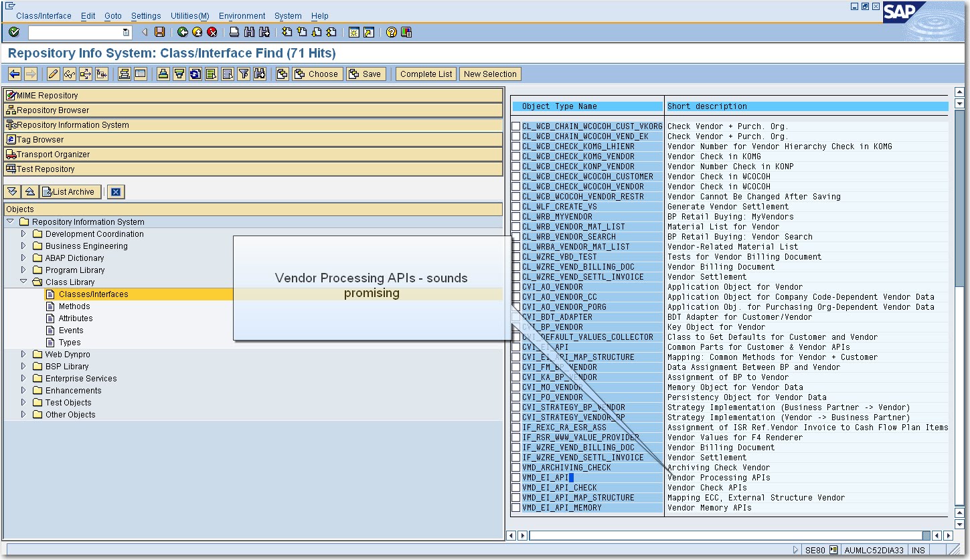Tick the CL_WCB_CHECK_KONP_VENDOR checkbox
The height and width of the screenshot is (560, 970).
coord(515,167)
